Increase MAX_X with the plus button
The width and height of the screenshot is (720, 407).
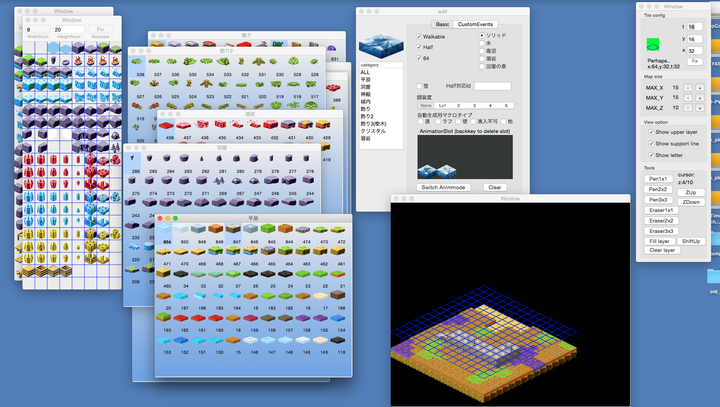coord(700,88)
